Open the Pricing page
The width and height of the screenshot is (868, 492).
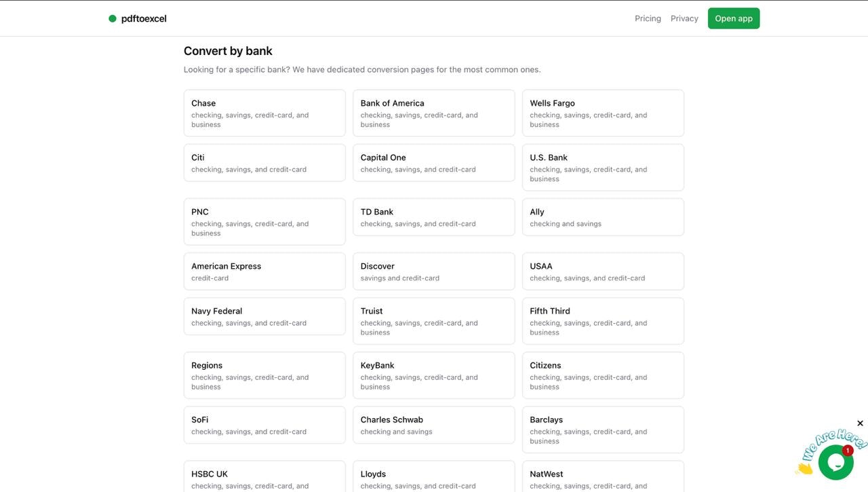[x=648, y=18]
